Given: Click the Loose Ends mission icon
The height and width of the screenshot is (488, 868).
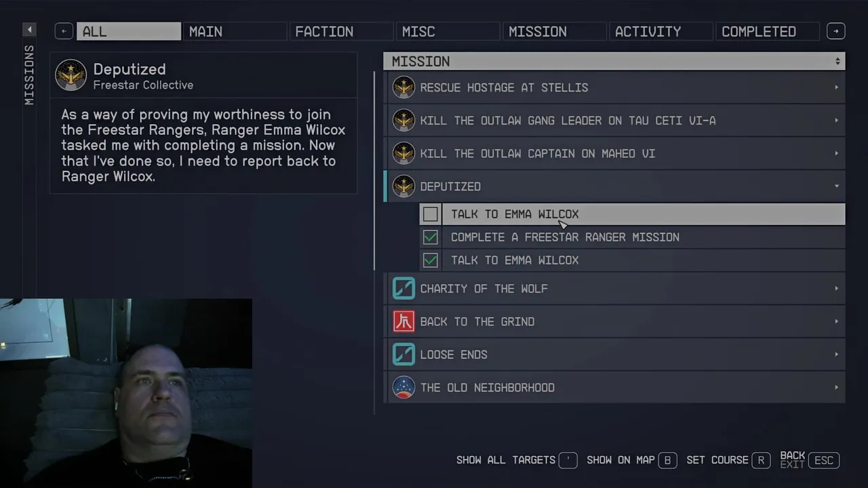Looking at the screenshot, I should coord(403,354).
